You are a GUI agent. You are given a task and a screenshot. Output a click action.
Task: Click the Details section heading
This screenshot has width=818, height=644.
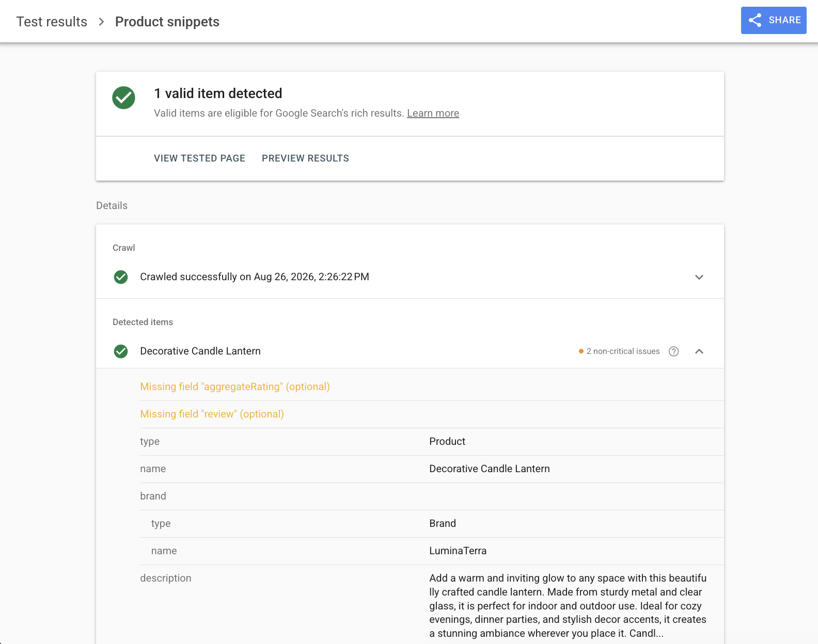(x=112, y=205)
